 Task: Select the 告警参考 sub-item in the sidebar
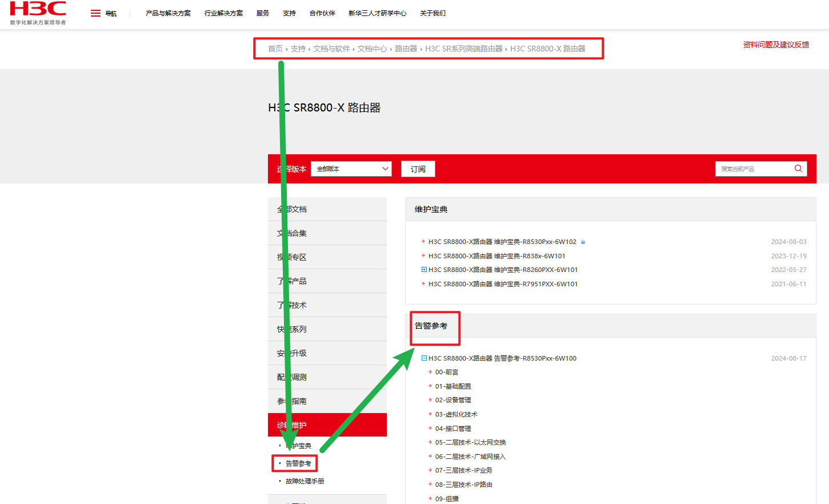(298, 463)
